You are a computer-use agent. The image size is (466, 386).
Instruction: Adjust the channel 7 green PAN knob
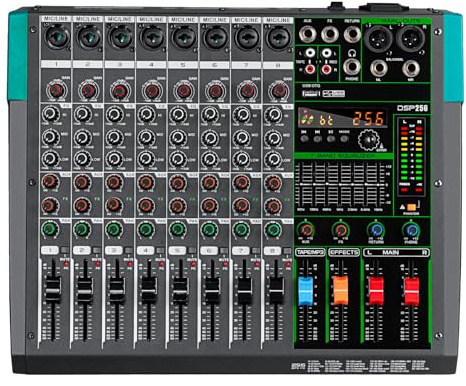click(x=241, y=229)
